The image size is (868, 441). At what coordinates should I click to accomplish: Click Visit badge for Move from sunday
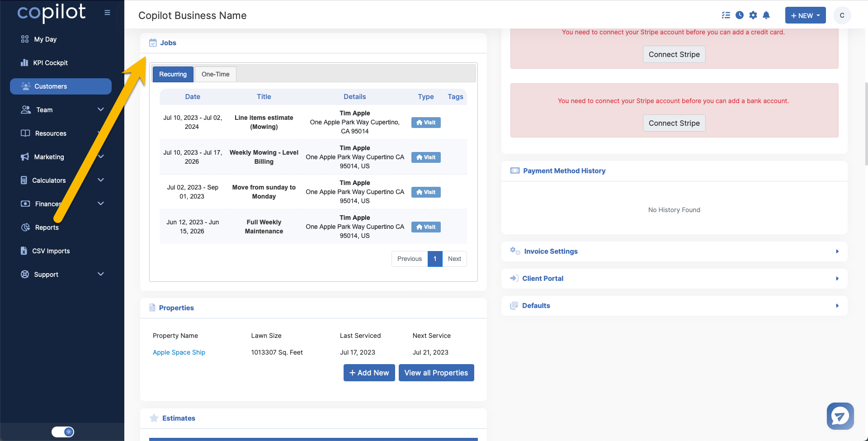point(426,192)
